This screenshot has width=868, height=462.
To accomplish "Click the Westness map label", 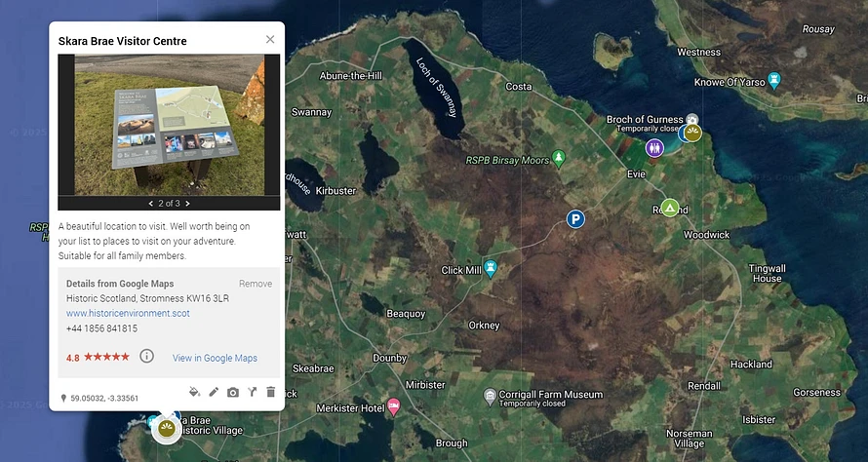I will point(699,52).
